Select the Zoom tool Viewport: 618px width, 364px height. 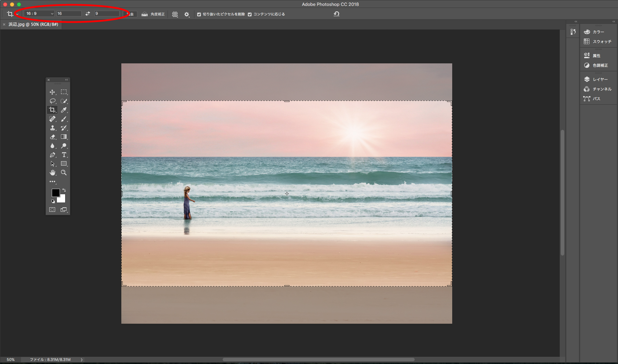(64, 173)
